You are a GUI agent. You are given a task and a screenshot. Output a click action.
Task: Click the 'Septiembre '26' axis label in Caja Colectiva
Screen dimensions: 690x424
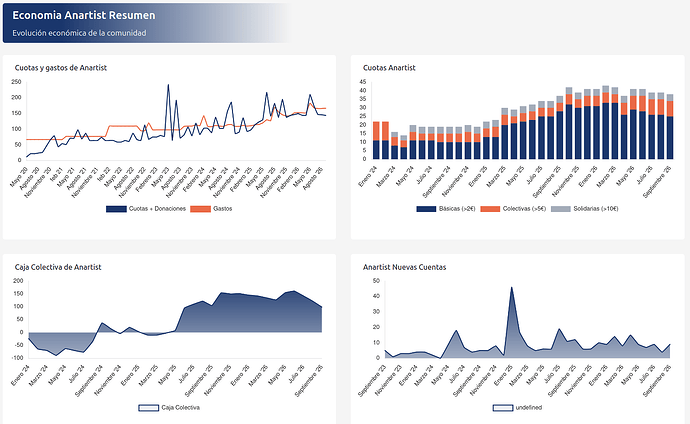coord(309,381)
